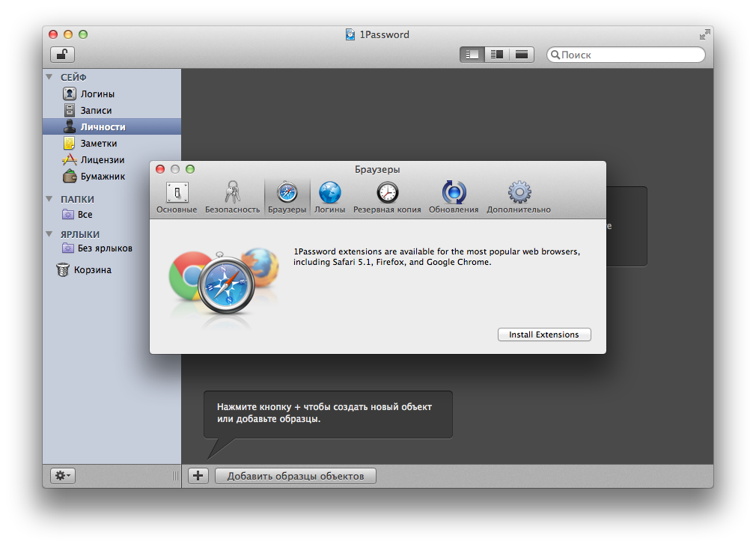Image resolution: width=756 pixels, height=547 pixels.
Task: Click Добавить образцы объектов button
Action: click(295, 476)
